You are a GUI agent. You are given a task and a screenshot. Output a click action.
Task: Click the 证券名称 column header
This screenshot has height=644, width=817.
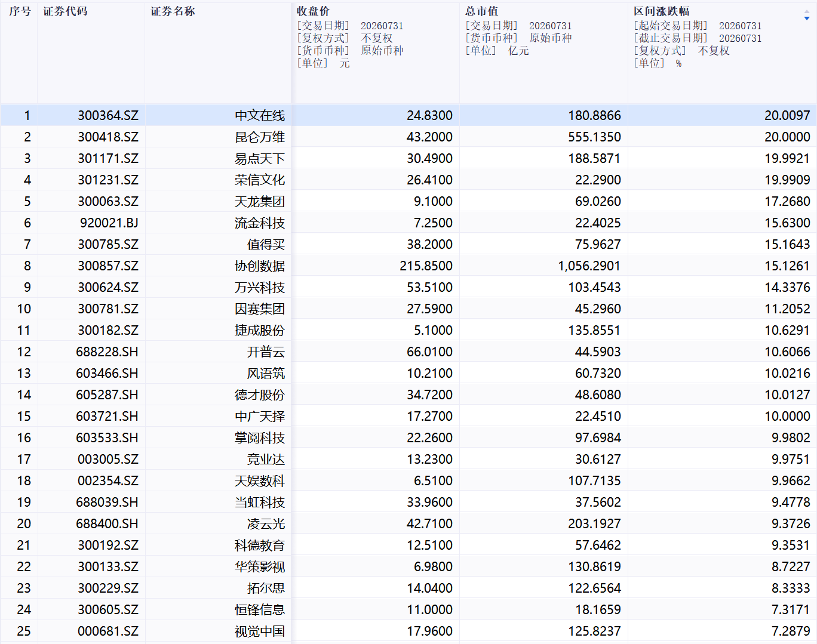pyautogui.click(x=173, y=11)
